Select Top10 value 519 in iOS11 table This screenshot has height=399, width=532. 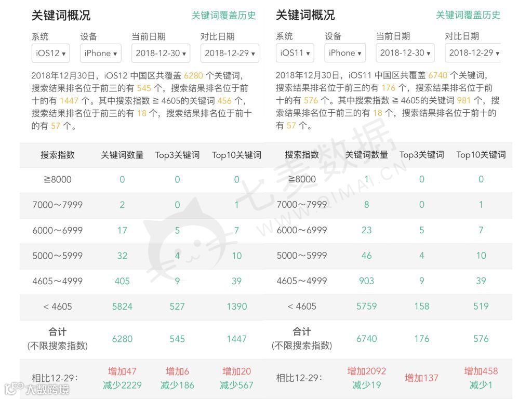[x=481, y=307]
